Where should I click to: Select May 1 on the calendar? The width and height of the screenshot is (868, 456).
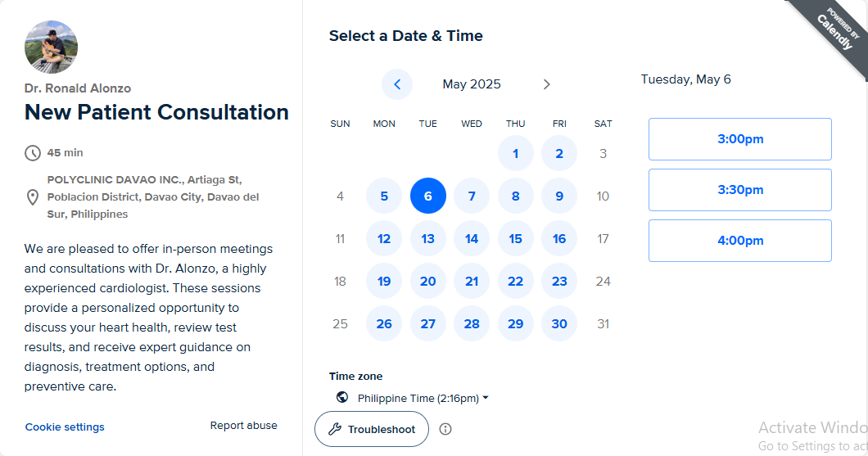click(515, 154)
